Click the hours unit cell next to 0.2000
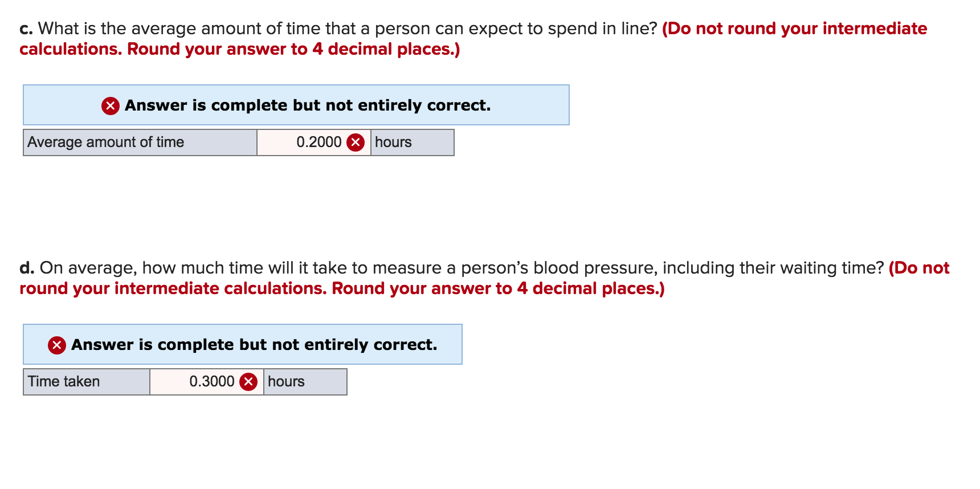 tap(412, 142)
